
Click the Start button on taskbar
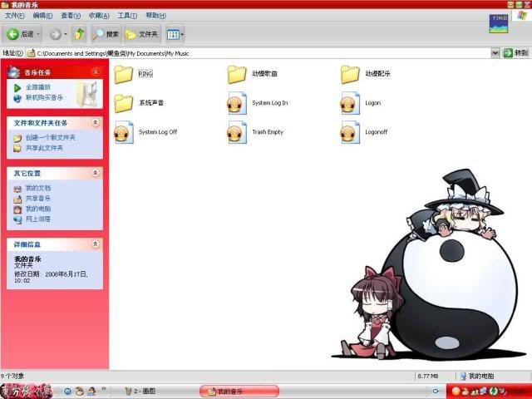pyautogui.click(x=26, y=392)
